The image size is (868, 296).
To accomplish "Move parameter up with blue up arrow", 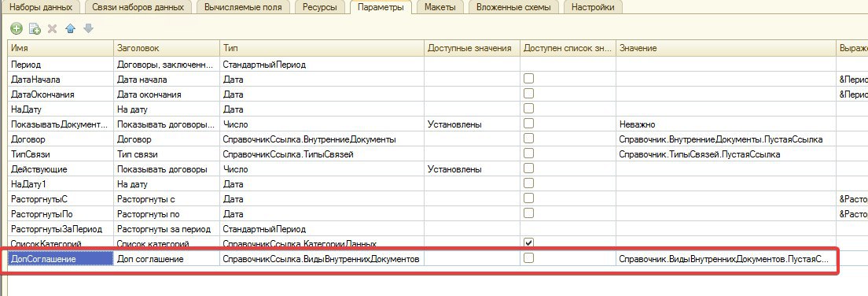I will [x=70, y=28].
